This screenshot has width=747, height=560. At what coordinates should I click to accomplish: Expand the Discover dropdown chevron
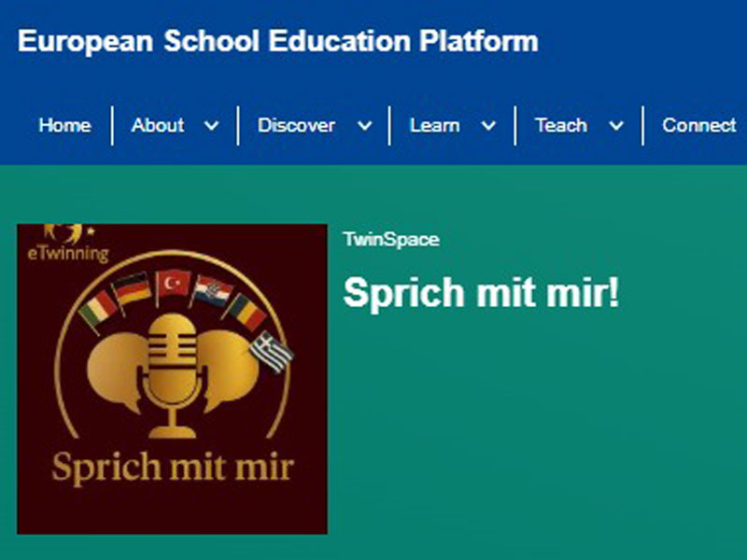365,126
